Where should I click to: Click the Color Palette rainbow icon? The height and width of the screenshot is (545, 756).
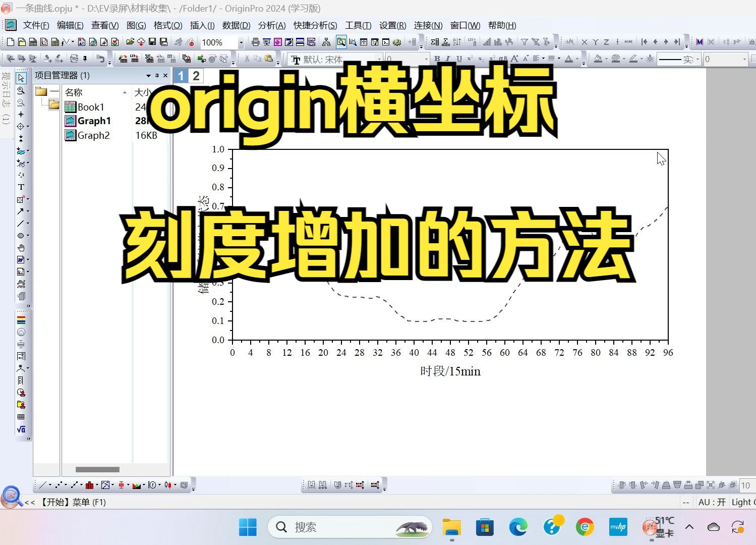click(x=21, y=320)
